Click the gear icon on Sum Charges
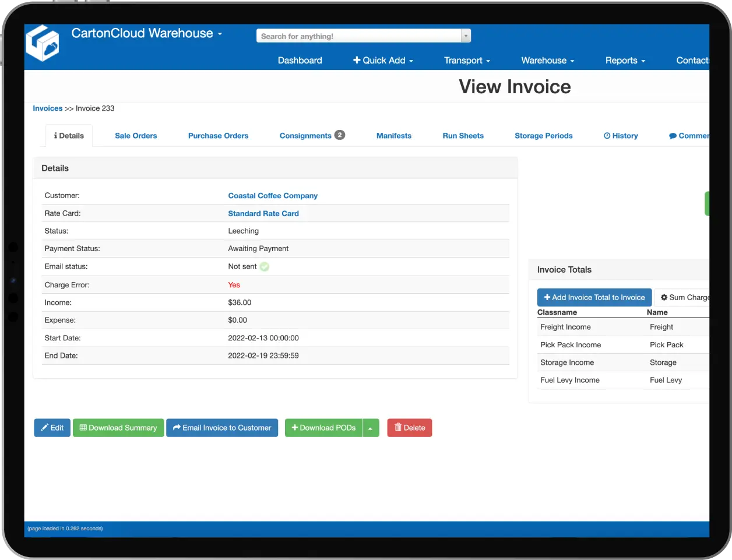The height and width of the screenshot is (560, 732). (x=664, y=297)
